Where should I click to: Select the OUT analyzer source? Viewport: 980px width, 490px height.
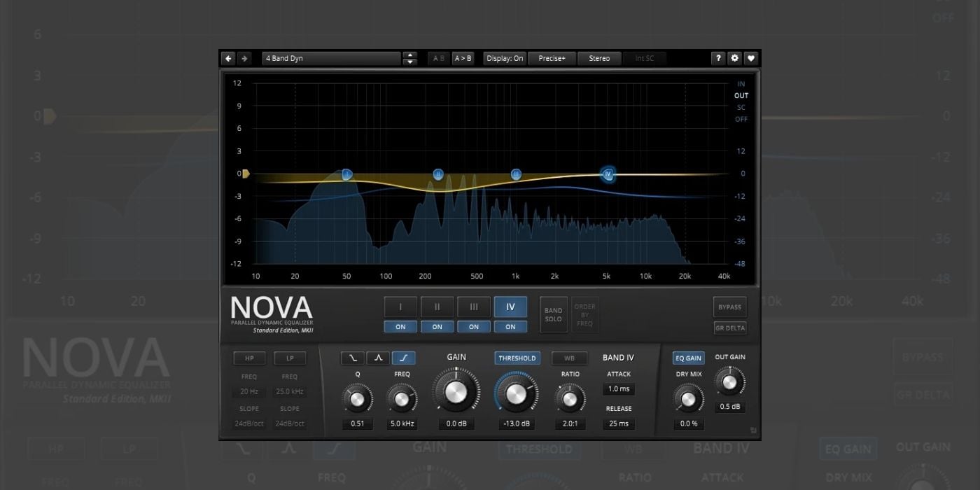click(741, 96)
